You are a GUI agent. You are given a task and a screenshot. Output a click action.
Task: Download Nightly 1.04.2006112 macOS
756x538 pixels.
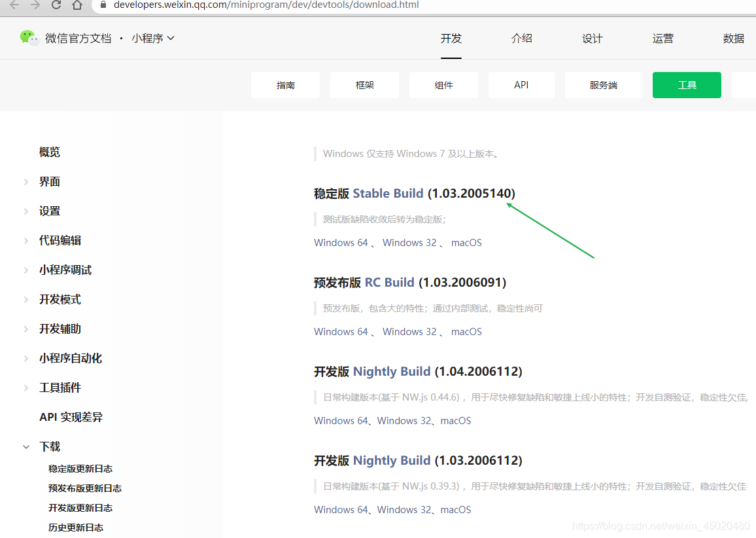click(456, 421)
